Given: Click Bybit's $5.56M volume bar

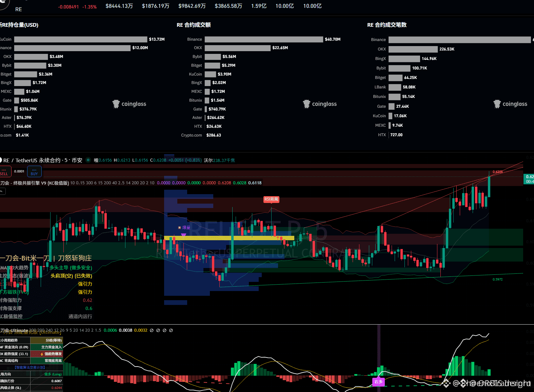Looking at the screenshot, I should (213, 57).
